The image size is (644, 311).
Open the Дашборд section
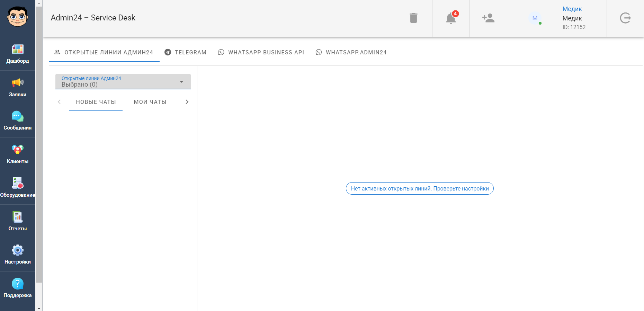pyautogui.click(x=18, y=54)
